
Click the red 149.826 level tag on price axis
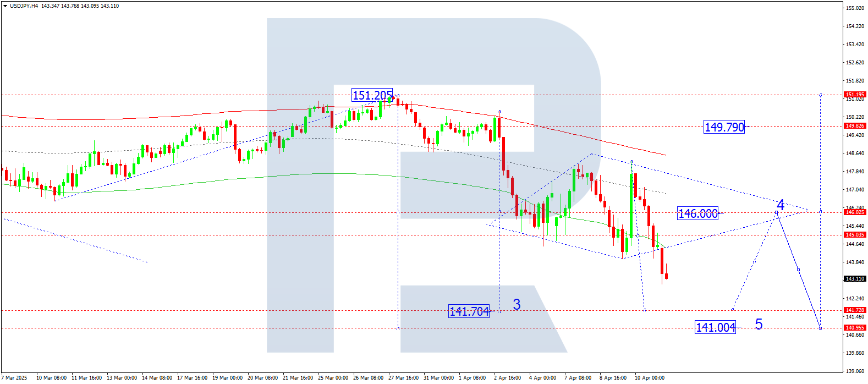(x=855, y=126)
